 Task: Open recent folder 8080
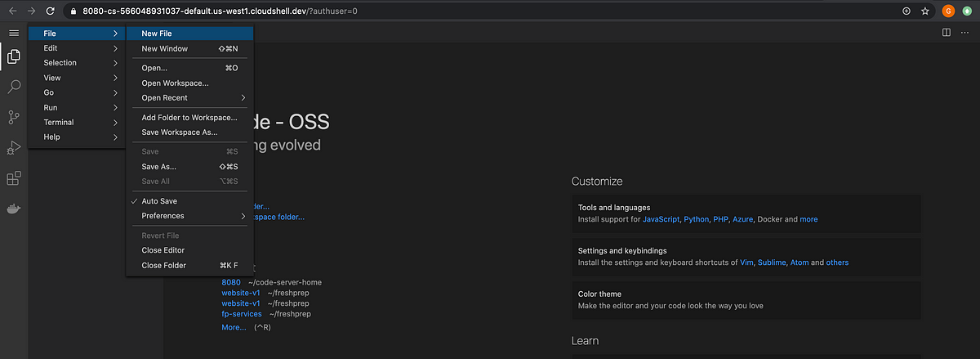pos(232,282)
